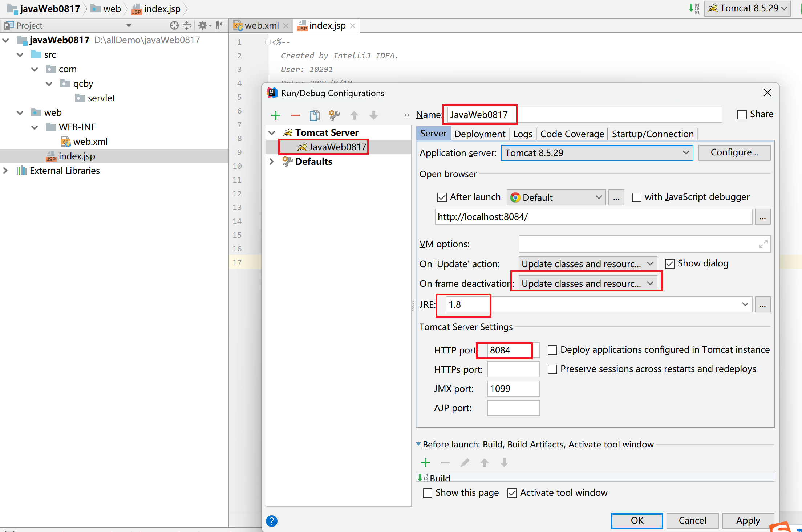Move before-launch task down arrow
This screenshot has height=532, width=802.
(x=504, y=463)
